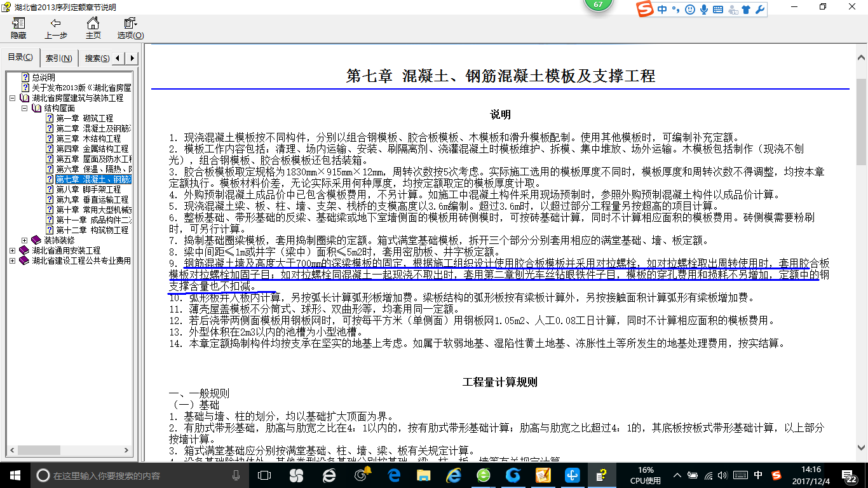This screenshot has width=868, height=488.
Task: Select the 第四章 金属结构工程 topic
Action: (92, 149)
